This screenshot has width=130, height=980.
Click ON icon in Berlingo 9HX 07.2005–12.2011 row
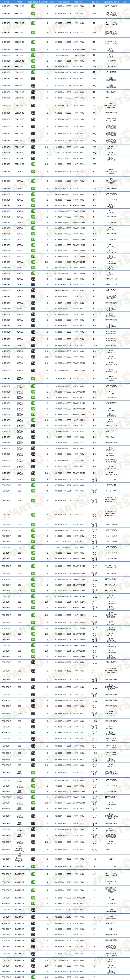(x=33, y=86)
